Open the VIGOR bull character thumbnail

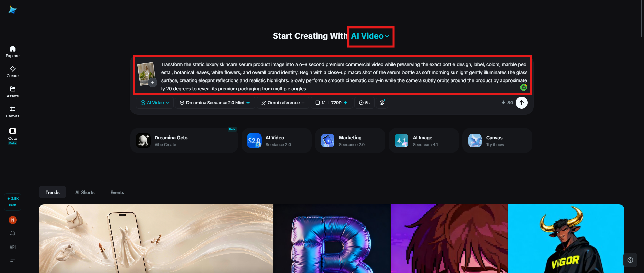[566, 238]
